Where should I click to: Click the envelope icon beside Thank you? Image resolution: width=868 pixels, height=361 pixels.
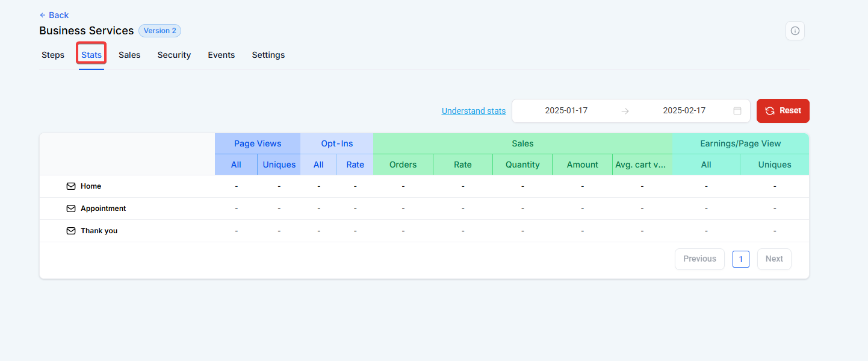(x=71, y=231)
